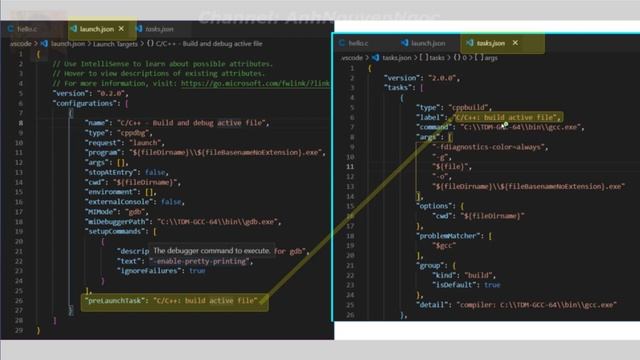Click "detail" line with compiler path

pos(516,305)
